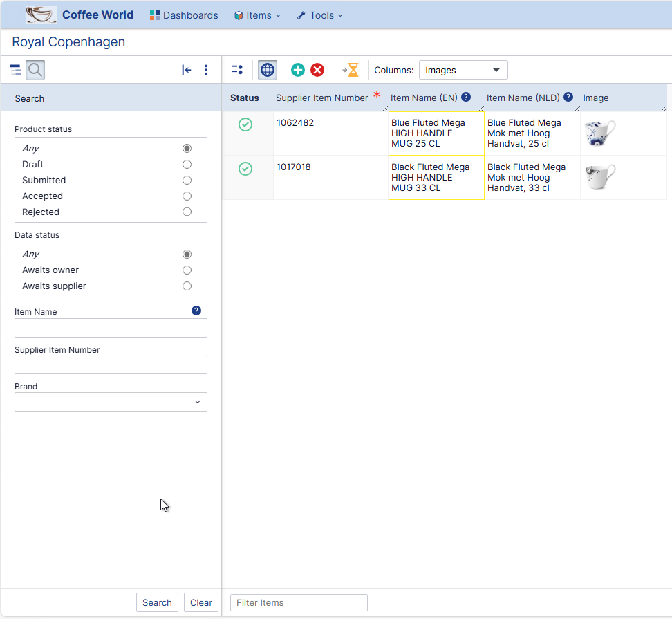Open the Brand dropdown
Image resolution: width=672 pixels, height=619 pixels.
111,402
